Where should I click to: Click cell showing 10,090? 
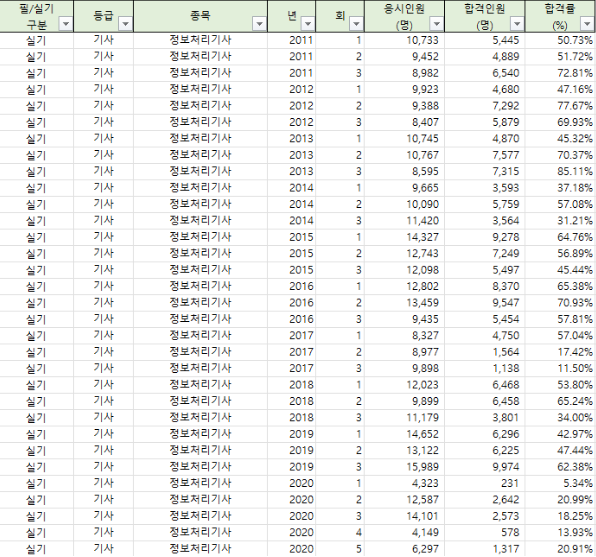tap(404, 204)
